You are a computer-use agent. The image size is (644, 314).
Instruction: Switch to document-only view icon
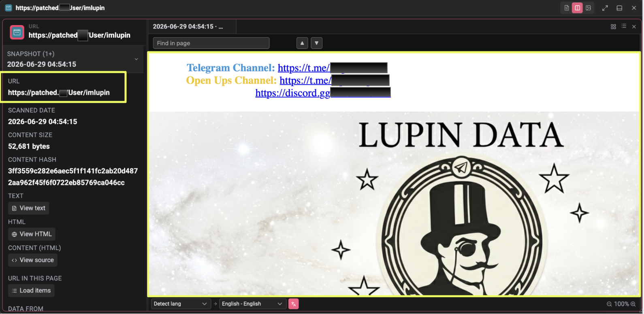tap(567, 8)
